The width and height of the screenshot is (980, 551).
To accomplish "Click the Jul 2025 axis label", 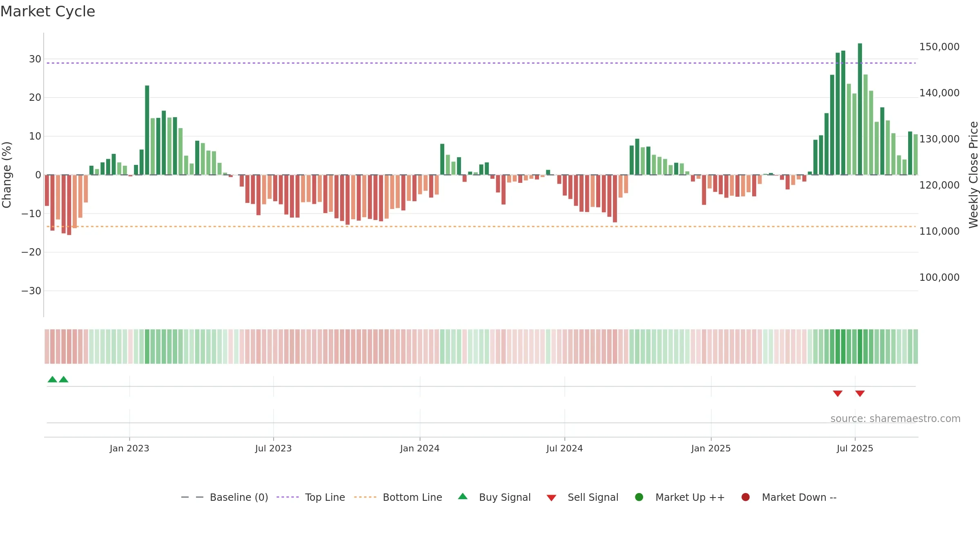I will click(x=855, y=448).
